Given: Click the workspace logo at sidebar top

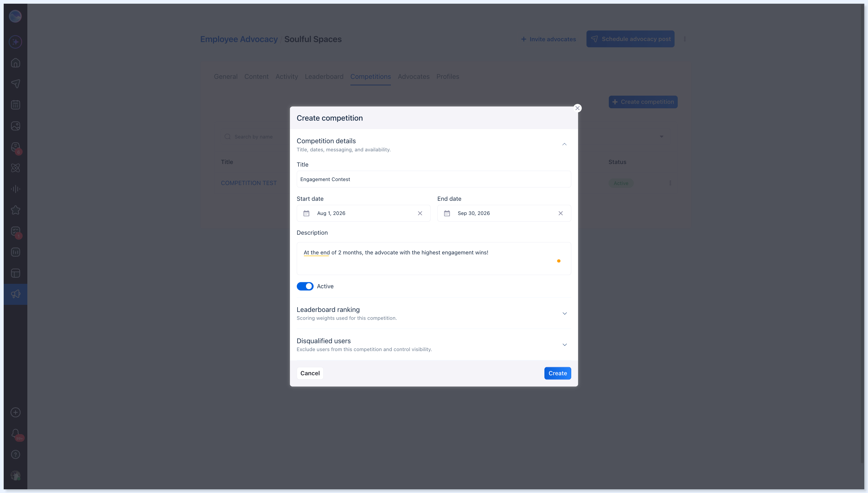Looking at the screenshot, I should click(15, 16).
